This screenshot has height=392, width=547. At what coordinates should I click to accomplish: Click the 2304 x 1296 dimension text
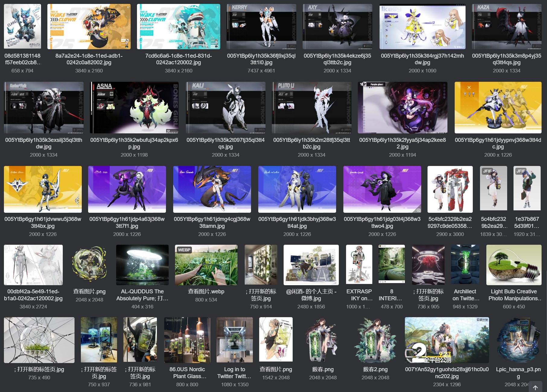pyautogui.click(x=447, y=384)
